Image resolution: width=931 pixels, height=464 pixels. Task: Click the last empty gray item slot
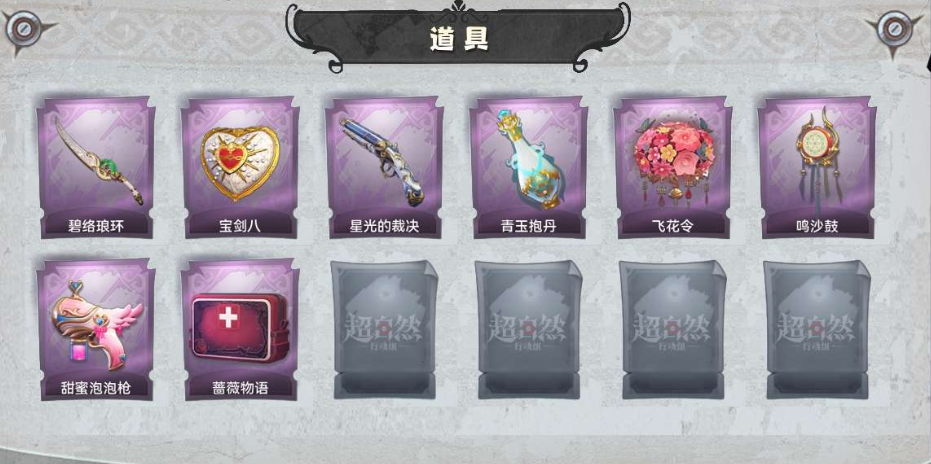tap(817, 330)
